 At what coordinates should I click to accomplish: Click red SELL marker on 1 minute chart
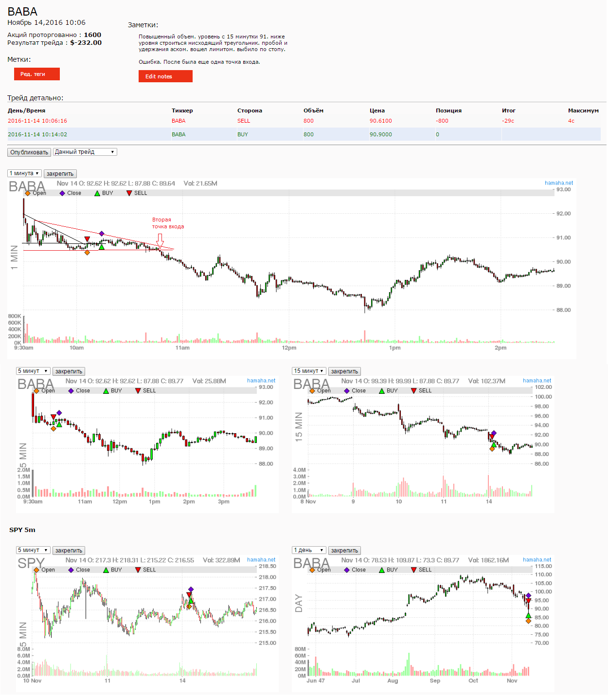pyautogui.click(x=87, y=239)
